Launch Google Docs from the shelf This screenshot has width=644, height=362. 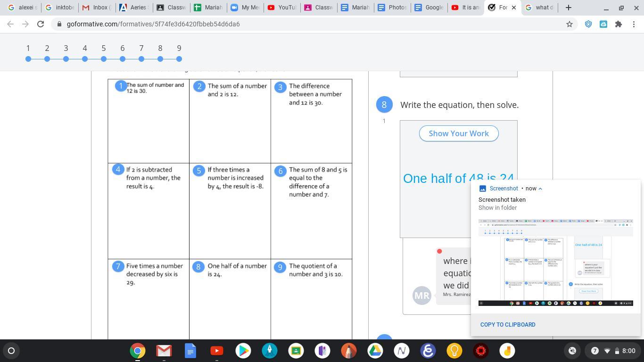(190, 351)
